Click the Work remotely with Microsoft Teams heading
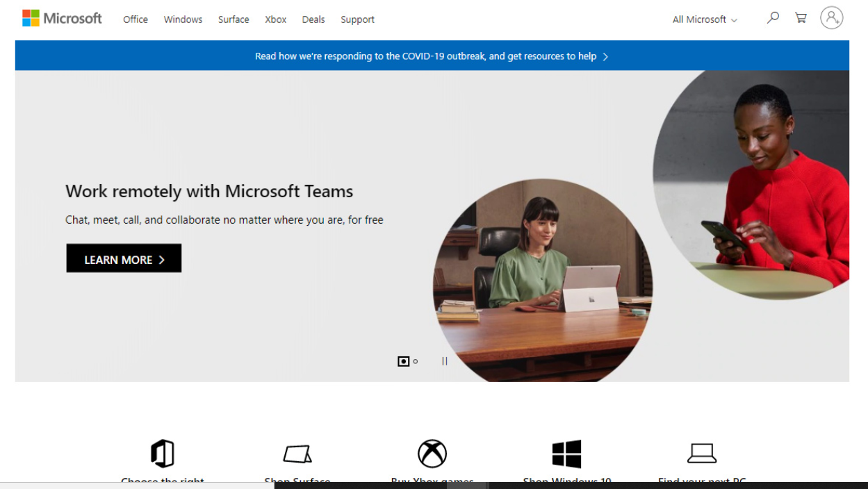The width and height of the screenshot is (868, 489). pyautogui.click(x=209, y=191)
